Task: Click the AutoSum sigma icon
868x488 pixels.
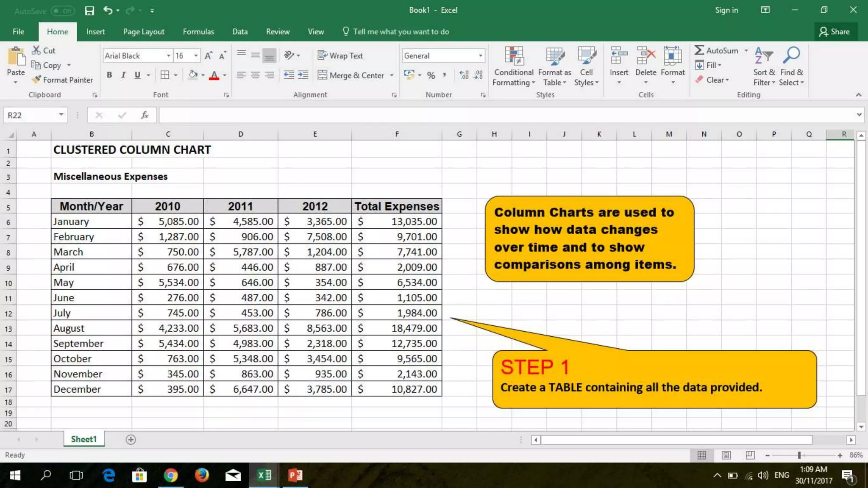Action: [x=699, y=50]
